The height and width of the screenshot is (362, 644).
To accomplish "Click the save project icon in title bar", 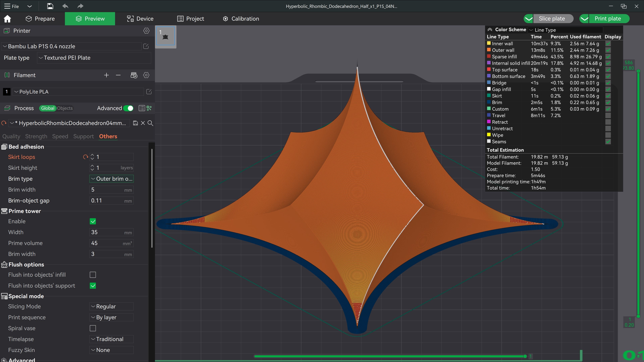I will 50,6.
